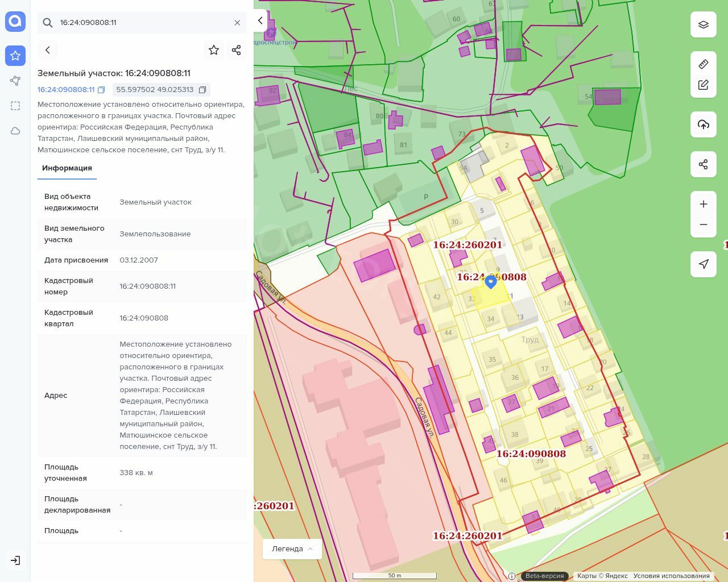The image size is (728, 582).
Task: Select the ruler measurement tool
Action: click(704, 64)
